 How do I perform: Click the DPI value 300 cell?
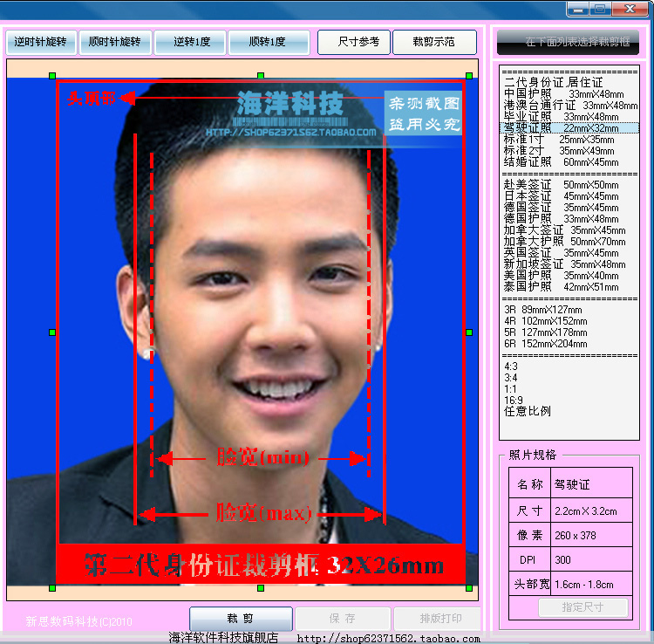tap(591, 559)
